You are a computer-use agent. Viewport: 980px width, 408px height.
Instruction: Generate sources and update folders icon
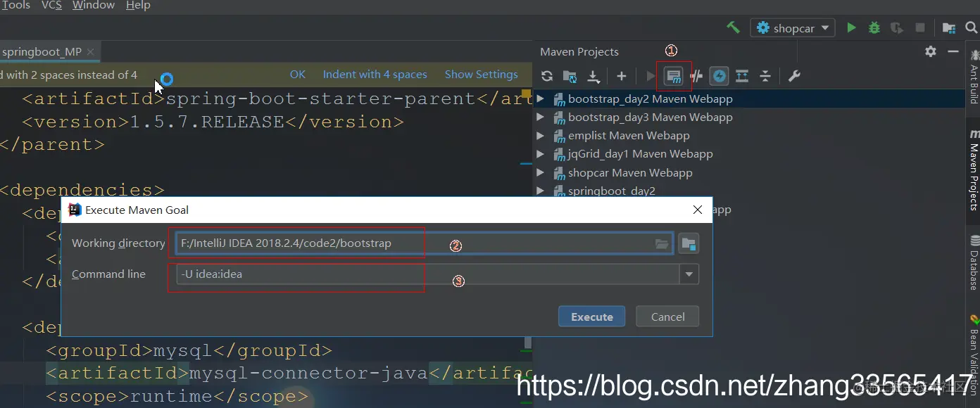tap(570, 76)
